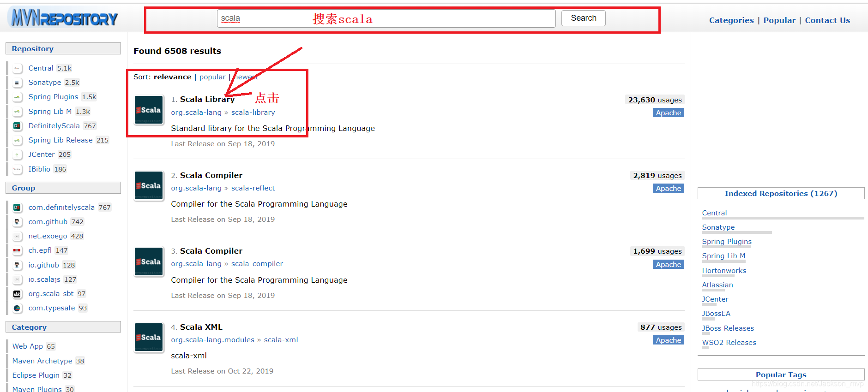Click the Scala XML result thumbnail
The width and height of the screenshot is (868, 392).
point(149,337)
